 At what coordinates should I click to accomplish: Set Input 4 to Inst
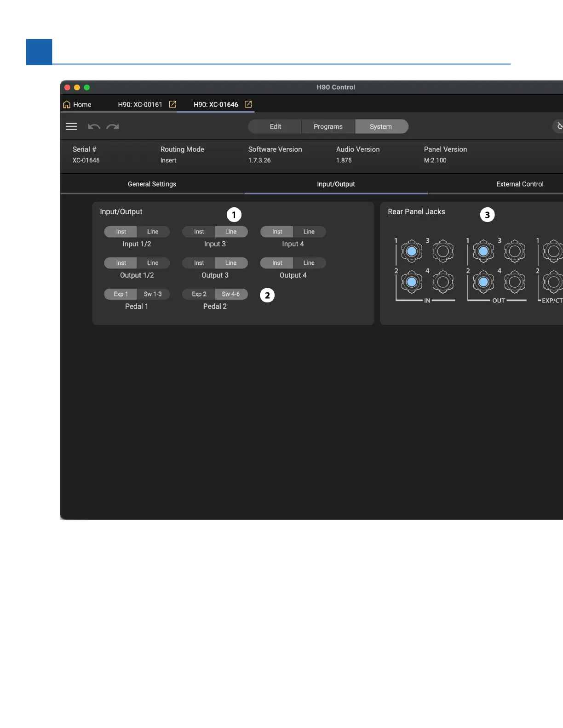point(277,232)
